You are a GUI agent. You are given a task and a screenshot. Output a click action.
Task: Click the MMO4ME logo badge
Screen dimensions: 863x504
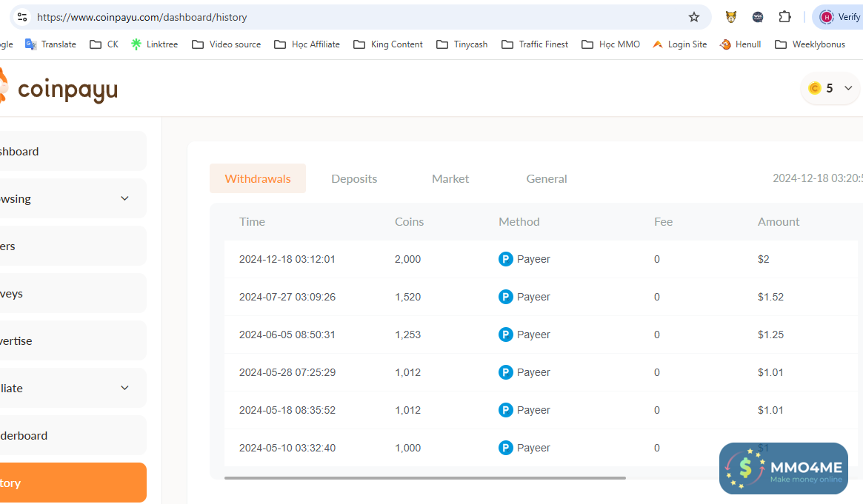point(783,468)
